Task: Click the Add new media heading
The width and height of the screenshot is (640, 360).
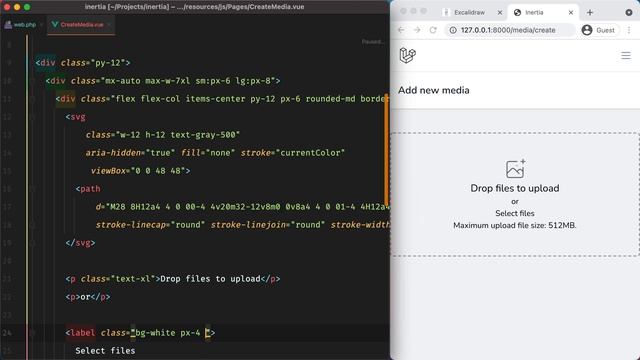Action: (x=433, y=90)
